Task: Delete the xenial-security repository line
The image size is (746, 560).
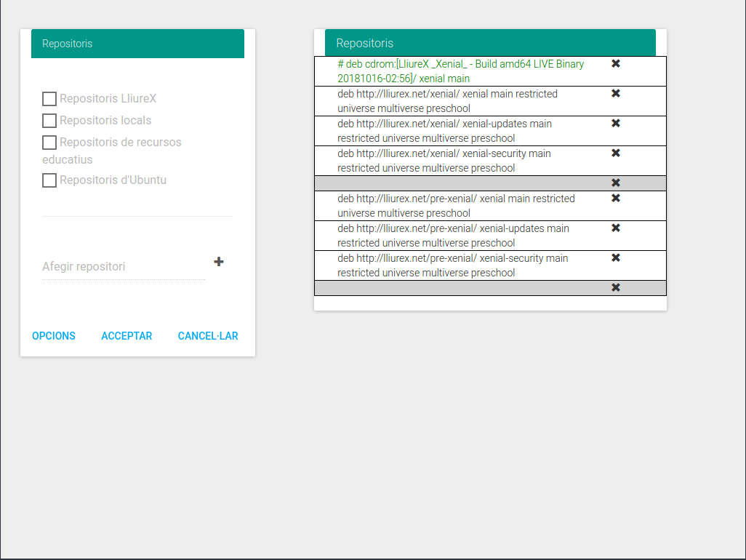Action: [615, 153]
